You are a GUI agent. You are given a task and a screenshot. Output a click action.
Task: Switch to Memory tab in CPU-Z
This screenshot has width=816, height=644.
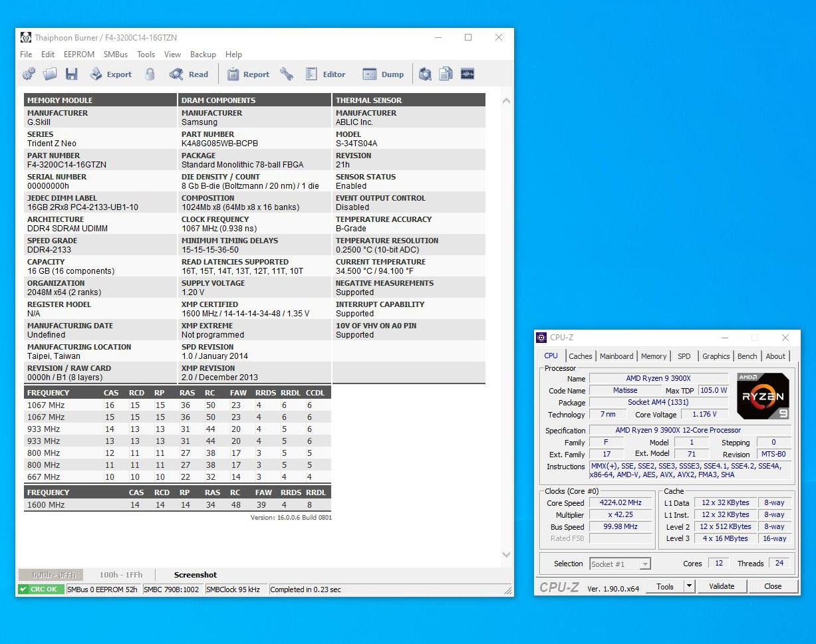coord(653,356)
